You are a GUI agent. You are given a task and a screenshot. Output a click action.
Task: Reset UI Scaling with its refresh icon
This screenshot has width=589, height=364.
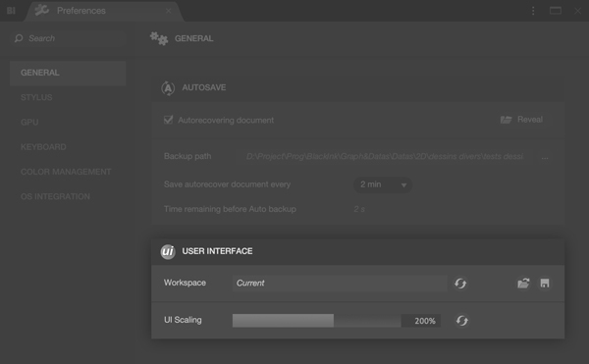[462, 321]
